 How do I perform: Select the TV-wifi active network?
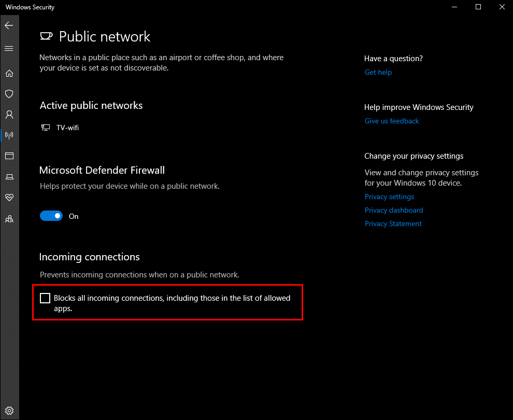(67, 128)
